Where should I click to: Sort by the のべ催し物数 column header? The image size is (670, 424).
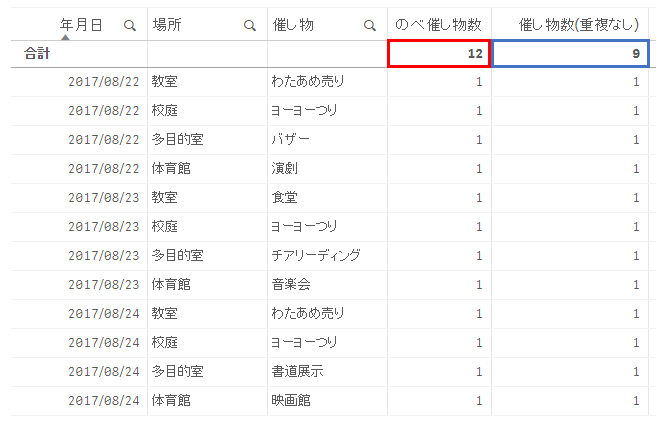(438, 25)
